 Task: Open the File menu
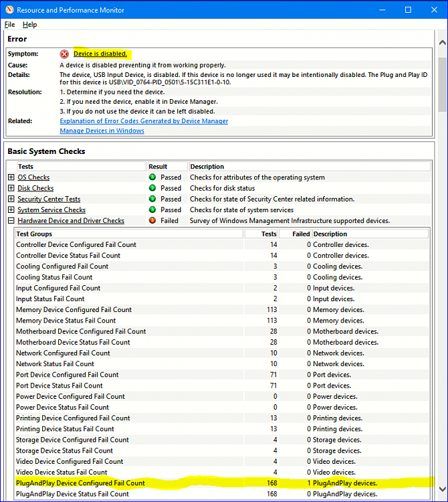[9, 25]
